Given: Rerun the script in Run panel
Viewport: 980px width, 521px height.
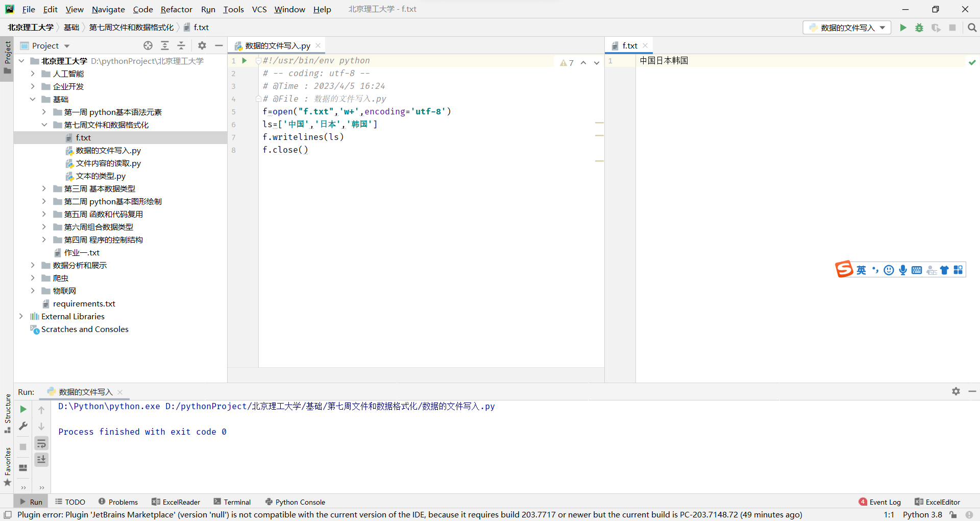Looking at the screenshot, I should [23, 409].
